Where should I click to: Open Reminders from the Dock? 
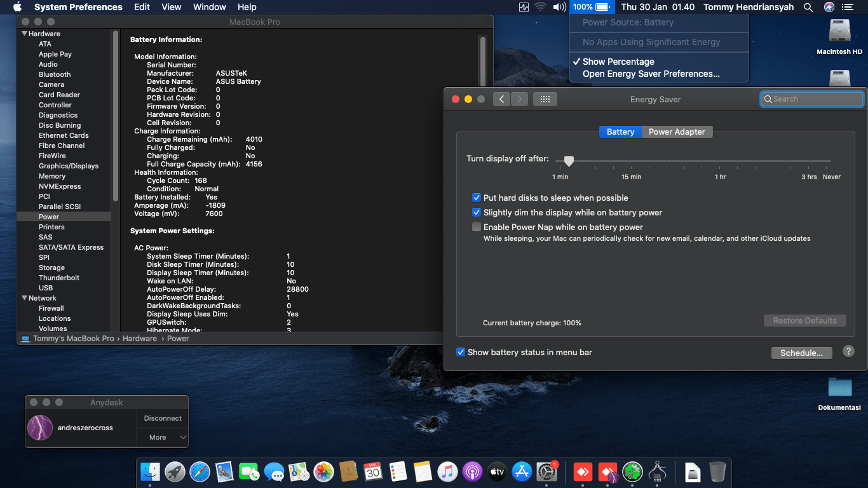(x=398, y=471)
